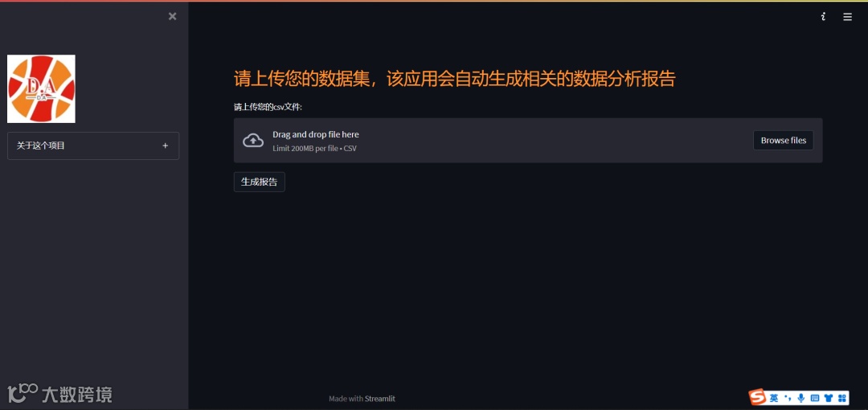
Task: Click the orange page heading text
Action: tap(454, 79)
